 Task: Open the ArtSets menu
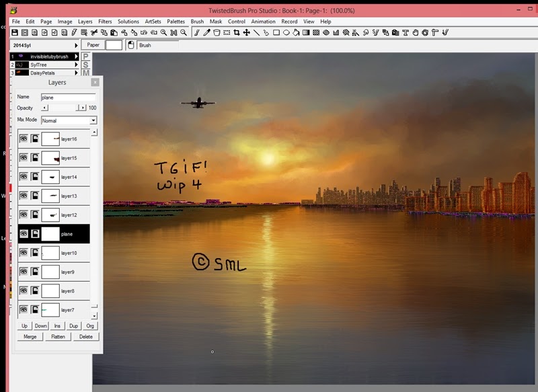(x=153, y=22)
